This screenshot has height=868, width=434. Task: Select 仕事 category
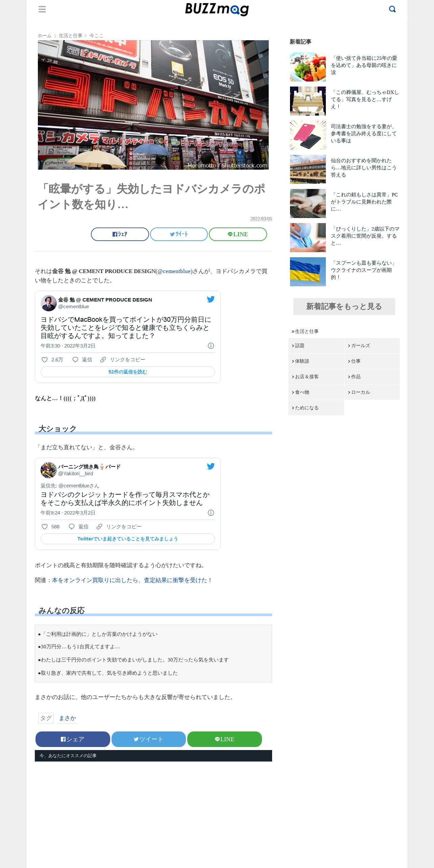pyautogui.click(x=372, y=361)
